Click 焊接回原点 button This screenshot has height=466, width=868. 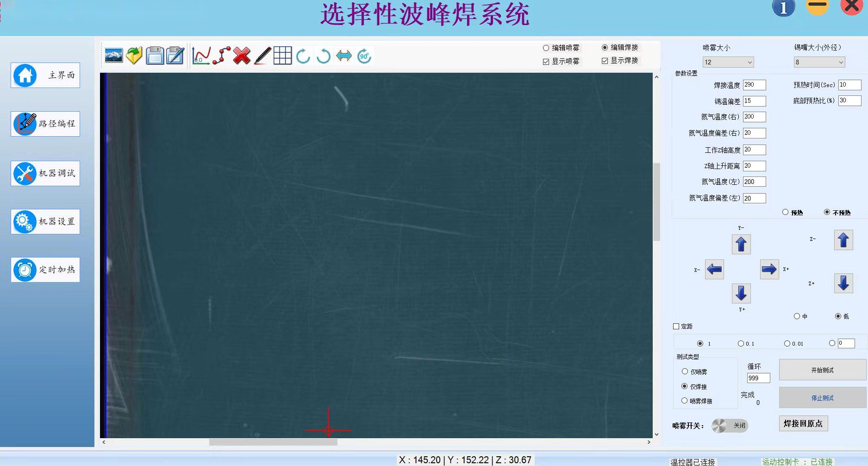[x=803, y=424]
